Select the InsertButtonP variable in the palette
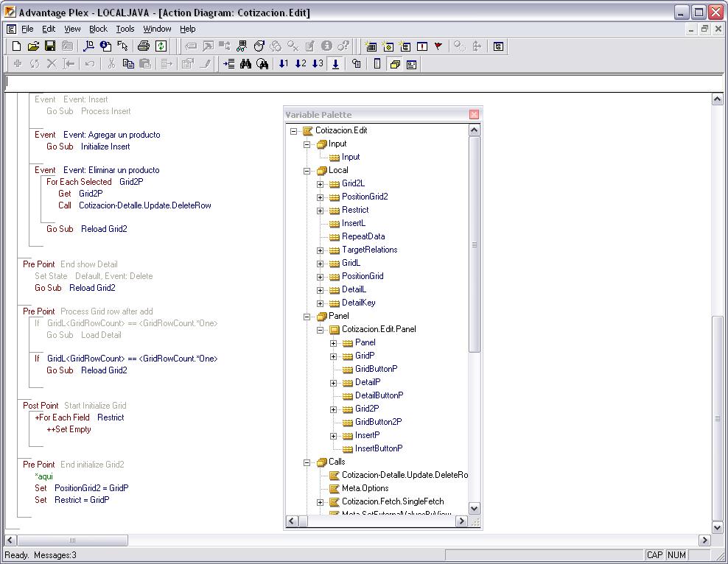This screenshot has height=564, width=728. click(379, 448)
